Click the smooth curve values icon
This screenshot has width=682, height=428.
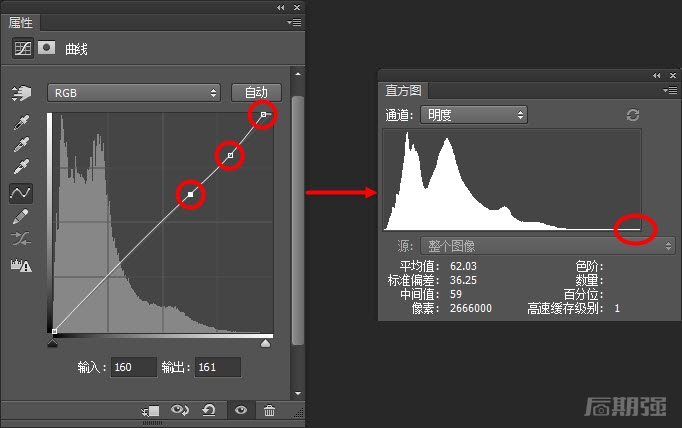point(21,238)
